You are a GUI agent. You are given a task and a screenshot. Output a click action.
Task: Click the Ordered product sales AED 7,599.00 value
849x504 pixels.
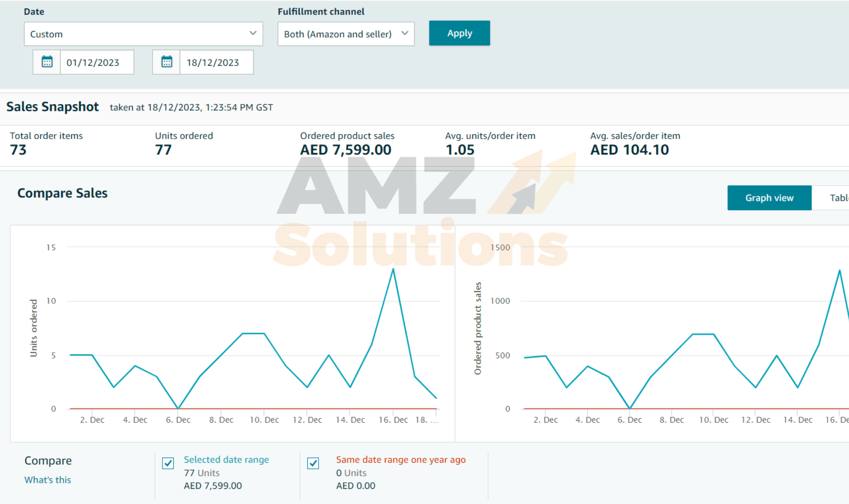(346, 150)
